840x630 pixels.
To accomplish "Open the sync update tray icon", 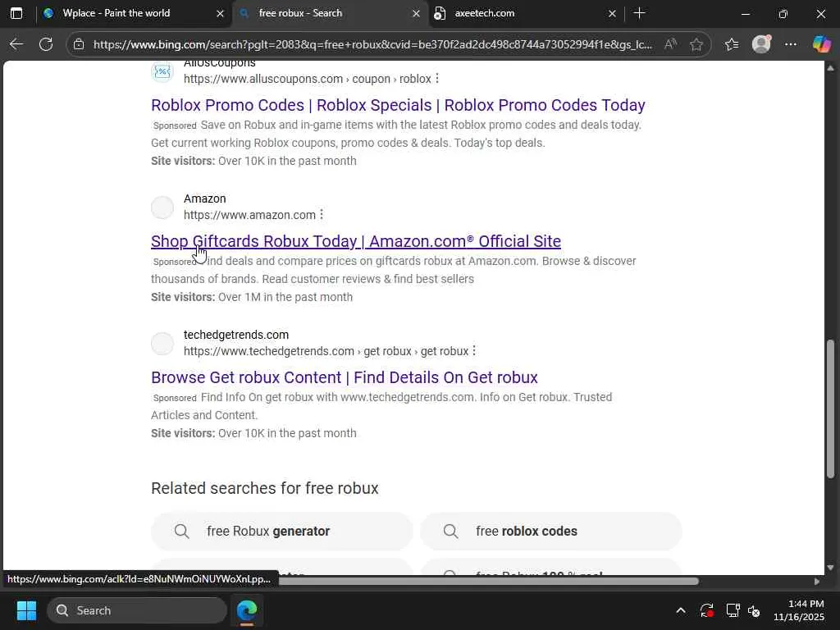I will pos(706,610).
